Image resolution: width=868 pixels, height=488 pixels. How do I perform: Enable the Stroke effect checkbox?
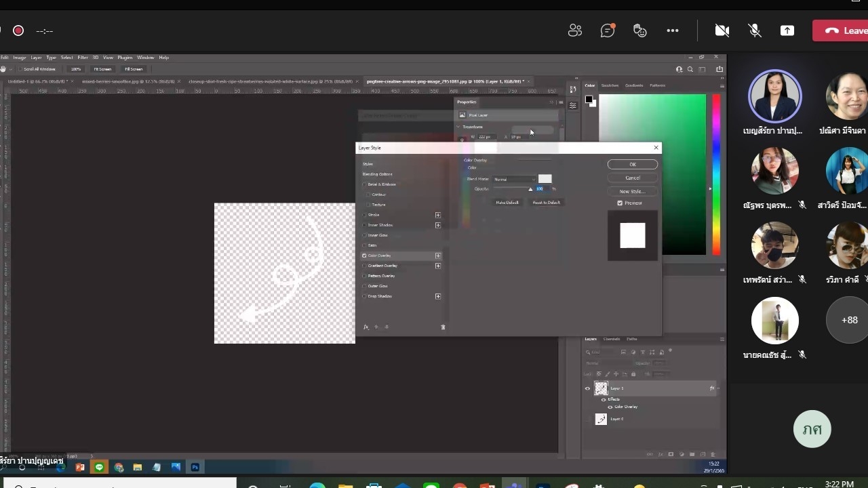364,215
